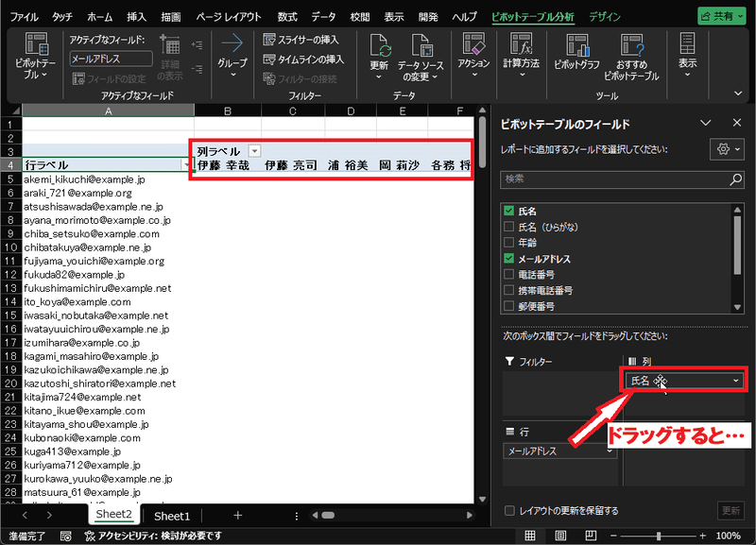The height and width of the screenshot is (545, 756).
Task: Switch to the 挿入 ribbon tab
Action: [136, 17]
